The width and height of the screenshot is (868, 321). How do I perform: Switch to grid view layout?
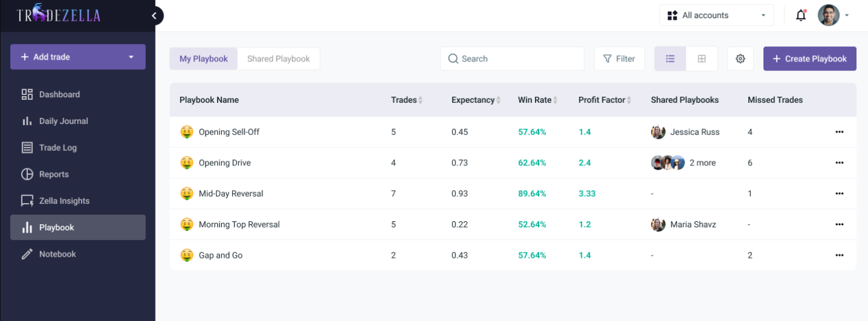pyautogui.click(x=701, y=59)
